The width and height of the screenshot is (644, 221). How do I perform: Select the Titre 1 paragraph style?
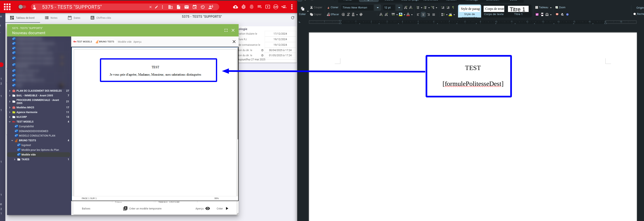click(x=518, y=11)
